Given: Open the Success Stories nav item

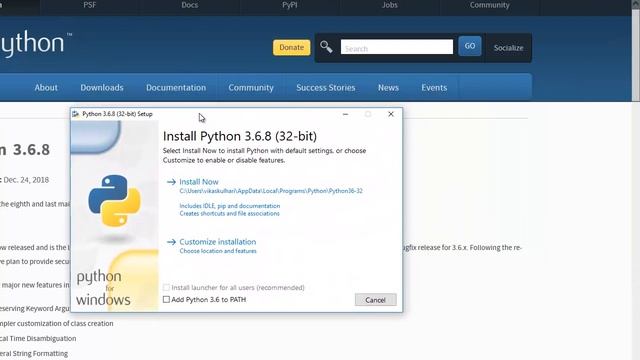Looking at the screenshot, I should (326, 88).
